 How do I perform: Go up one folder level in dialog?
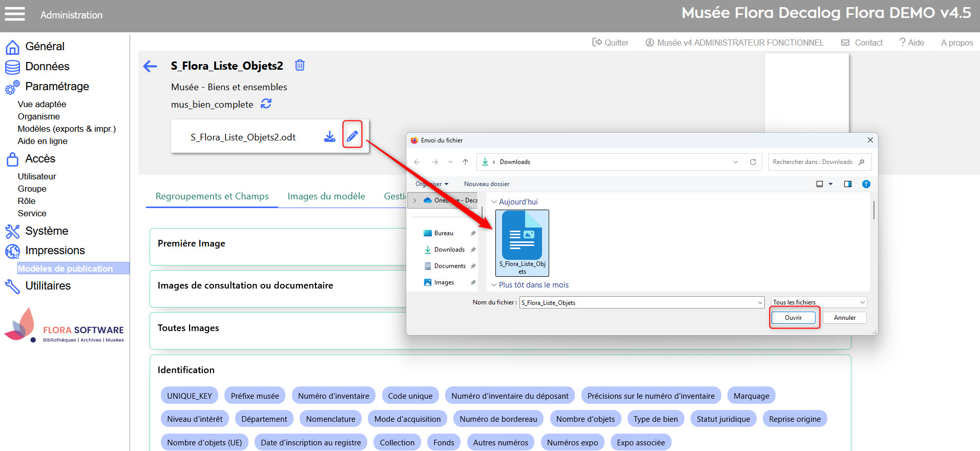pos(465,162)
